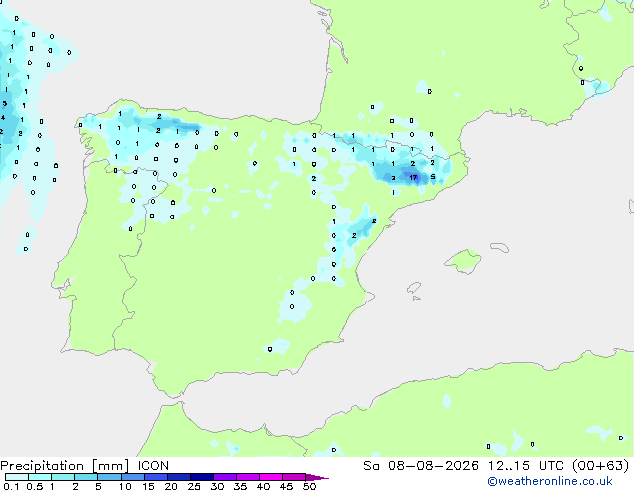The image size is (634, 490).
Task: Click the 'Sa 08-08-2026' date text
Action: [x=421, y=466]
